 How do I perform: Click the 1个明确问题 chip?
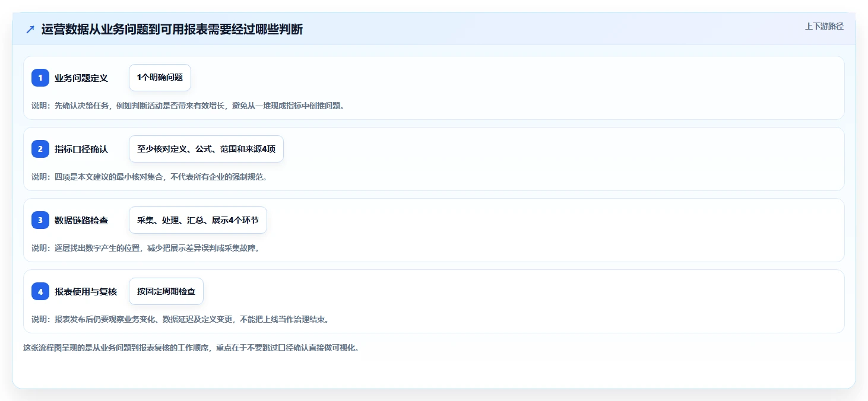click(x=160, y=78)
